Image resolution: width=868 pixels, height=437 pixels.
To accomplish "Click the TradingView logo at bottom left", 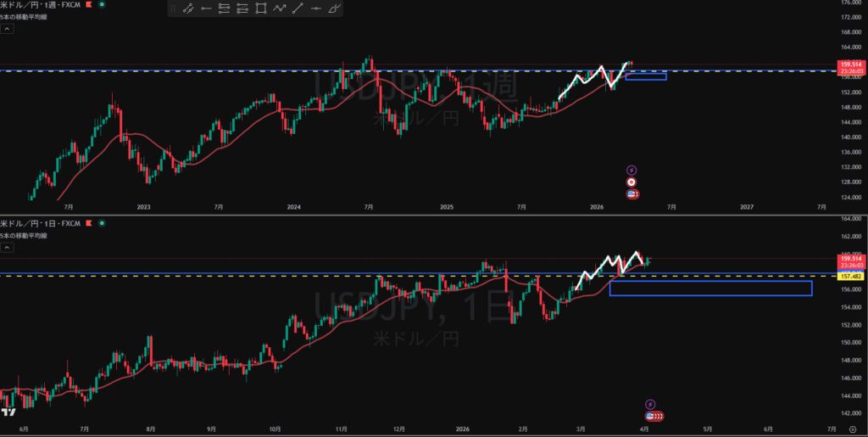I will pyautogui.click(x=8, y=412).
